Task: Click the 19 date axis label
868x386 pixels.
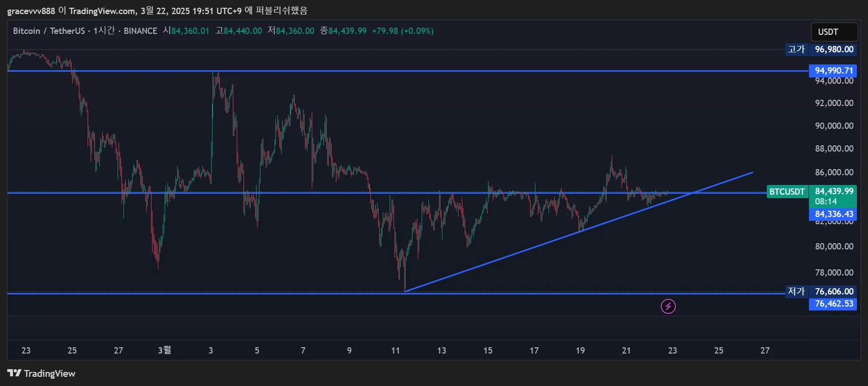Action: tap(580, 351)
